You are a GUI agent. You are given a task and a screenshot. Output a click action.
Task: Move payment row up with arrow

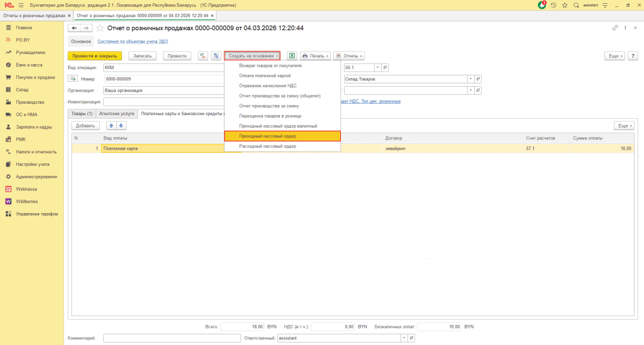tap(112, 126)
